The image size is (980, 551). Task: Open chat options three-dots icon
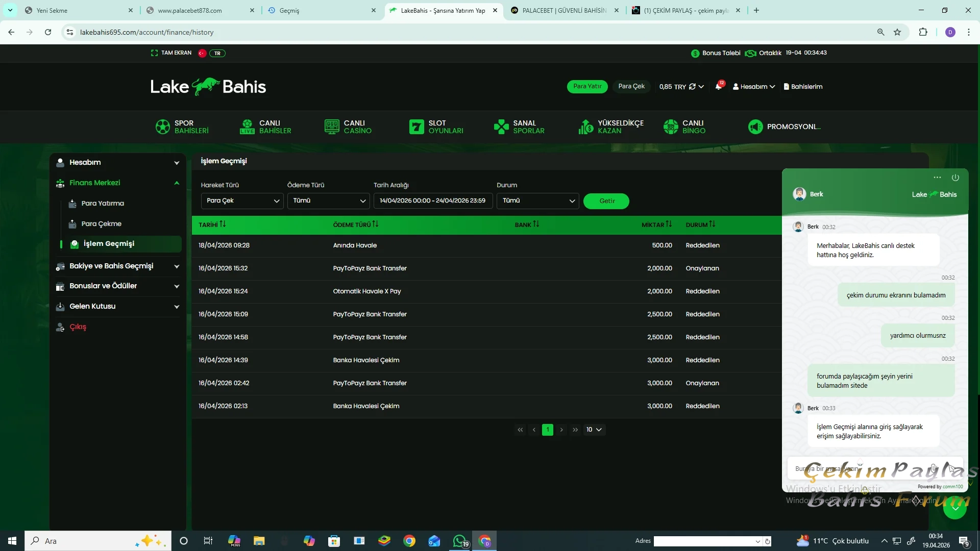click(x=937, y=178)
